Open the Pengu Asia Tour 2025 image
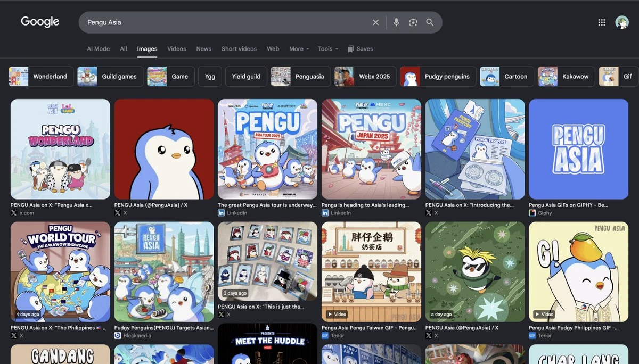Image resolution: width=639 pixels, height=364 pixels. click(x=267, y=149)
